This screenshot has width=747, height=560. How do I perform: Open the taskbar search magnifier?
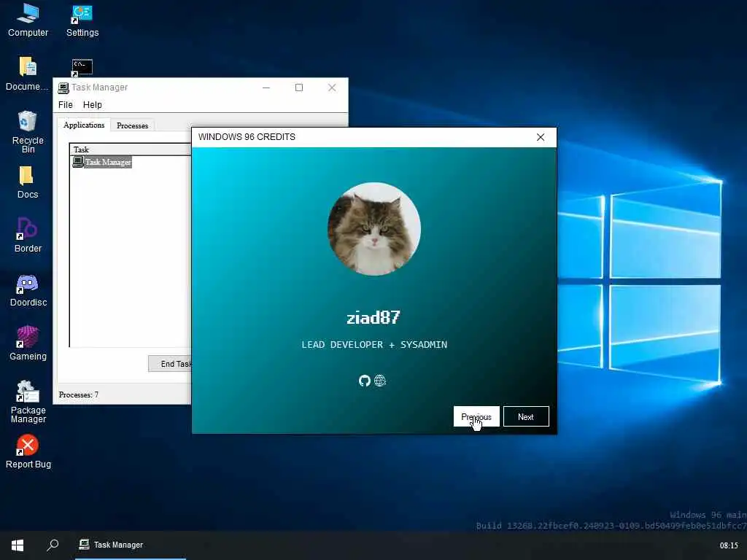coord(53,545)
